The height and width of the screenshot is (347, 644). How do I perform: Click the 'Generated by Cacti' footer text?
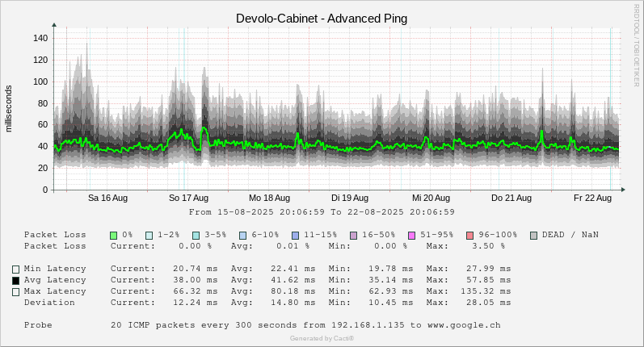tap(322, 338)
